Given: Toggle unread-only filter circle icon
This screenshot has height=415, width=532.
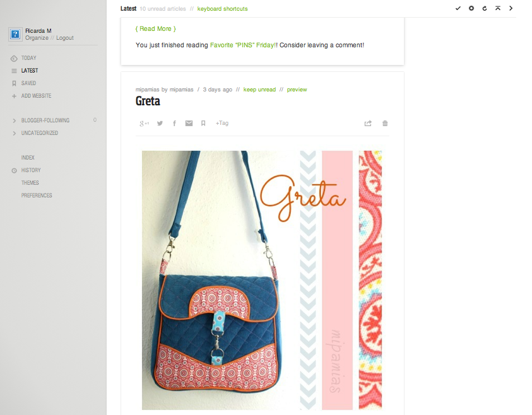Looking at the screenshot, I should click(x=471, y=8).
